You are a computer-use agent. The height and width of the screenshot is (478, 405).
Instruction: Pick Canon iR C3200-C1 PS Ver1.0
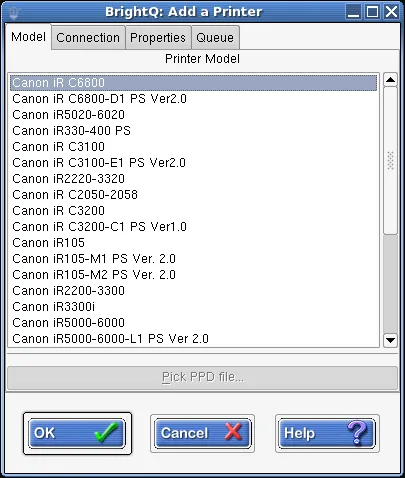click(194, 227)
